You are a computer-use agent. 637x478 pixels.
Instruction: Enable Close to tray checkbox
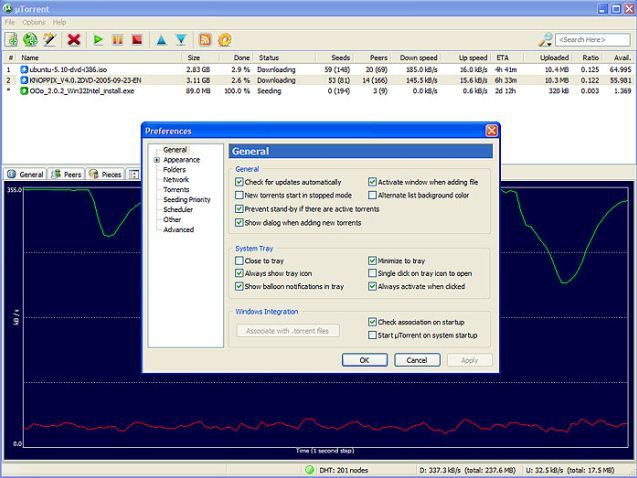click(239, 261)
